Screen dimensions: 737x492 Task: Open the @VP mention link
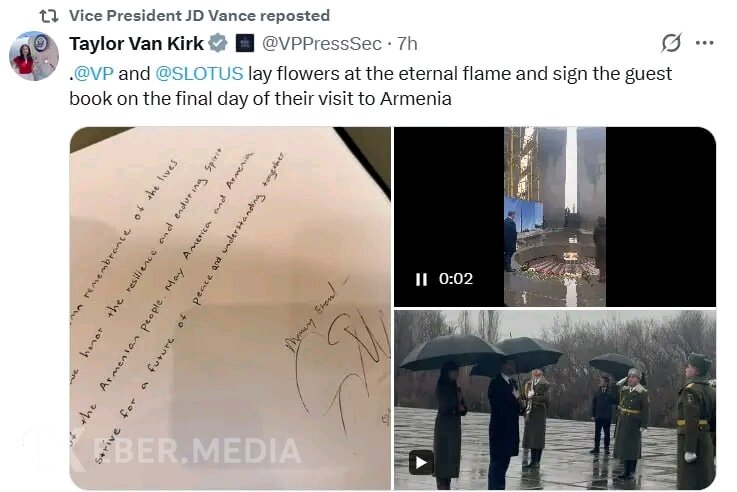click(94, 74)
